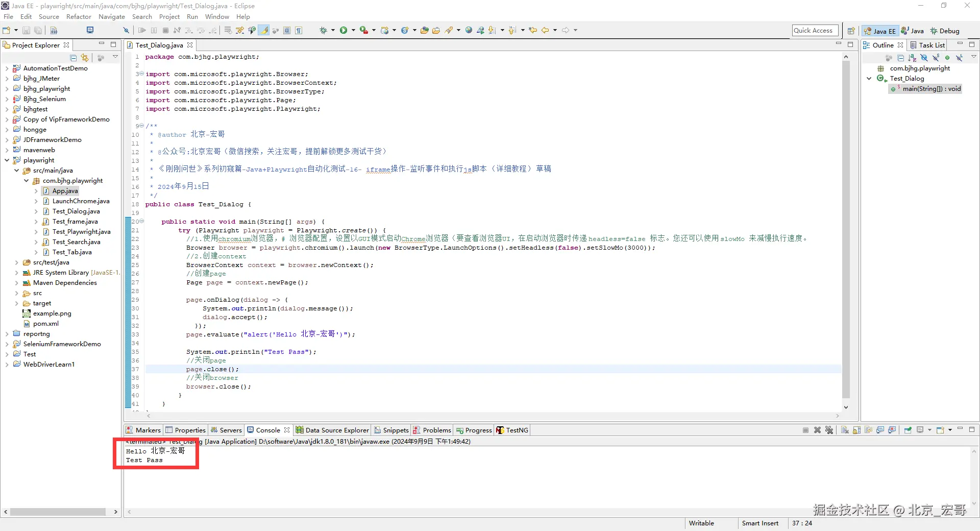Open the Debug dropdown arrow
This screenshot has width=980, height=531.
[x=333, y=30]
